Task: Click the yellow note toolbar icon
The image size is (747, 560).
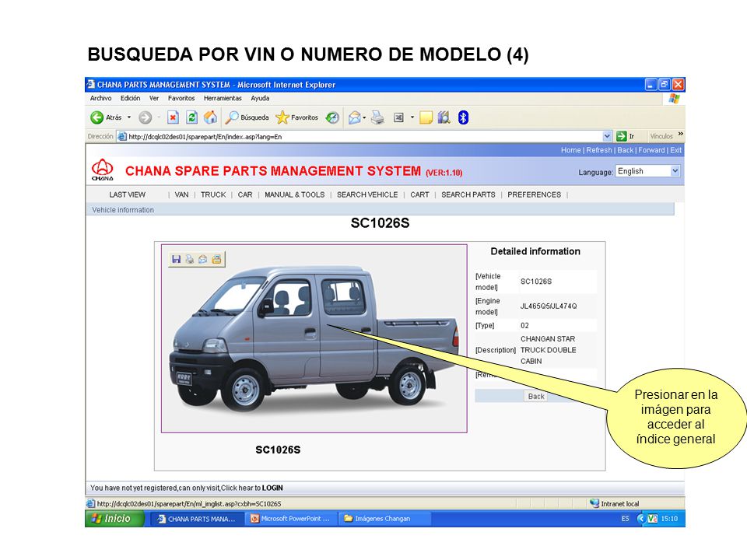Action: pos(426,117)
